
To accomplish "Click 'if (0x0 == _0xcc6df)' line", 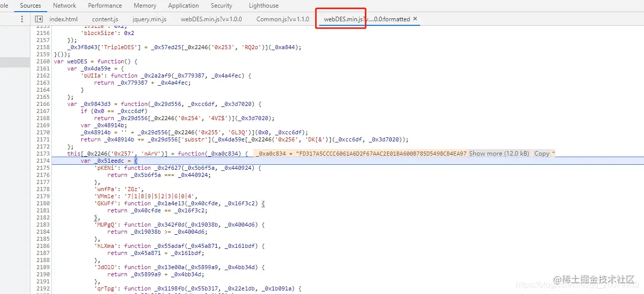I will coord(114,111).
